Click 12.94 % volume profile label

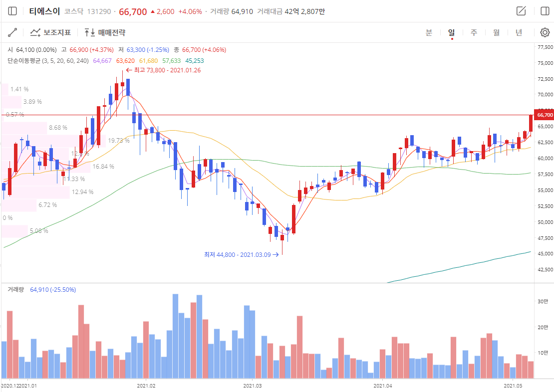click(x=83, y=192)
